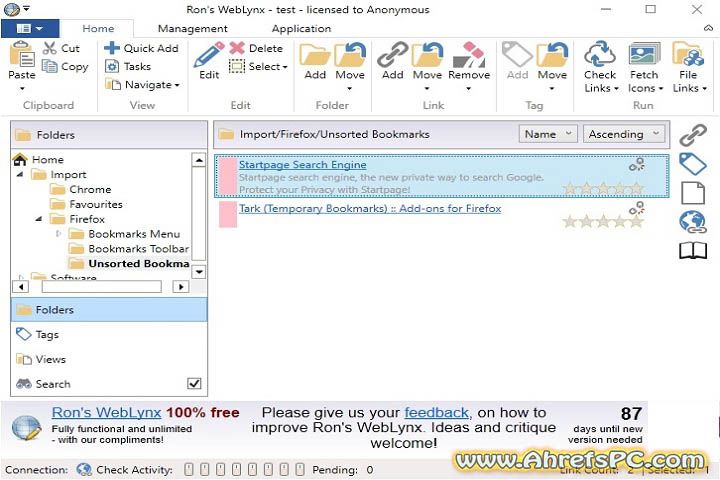720x480 pixels.
Task: Click the globe link icon in right sidebar
Action: coord(692,222)
